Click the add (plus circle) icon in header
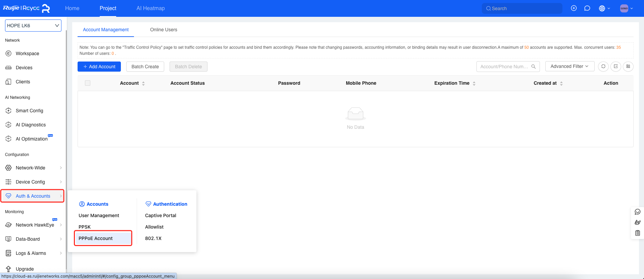The height and width of the screenshot is (279, 644). pos(574,8)
